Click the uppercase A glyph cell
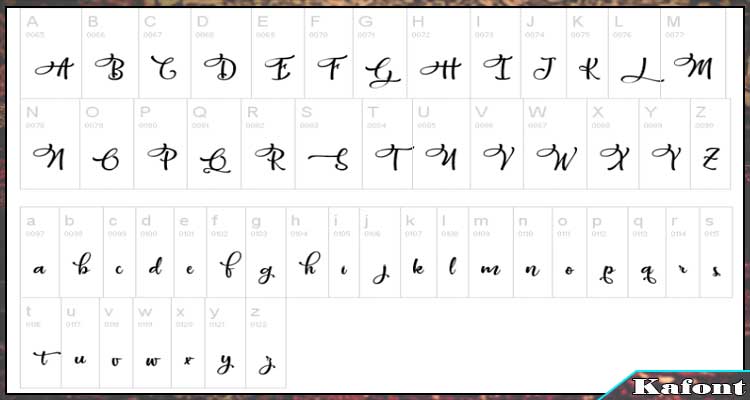 click(51, 53)
